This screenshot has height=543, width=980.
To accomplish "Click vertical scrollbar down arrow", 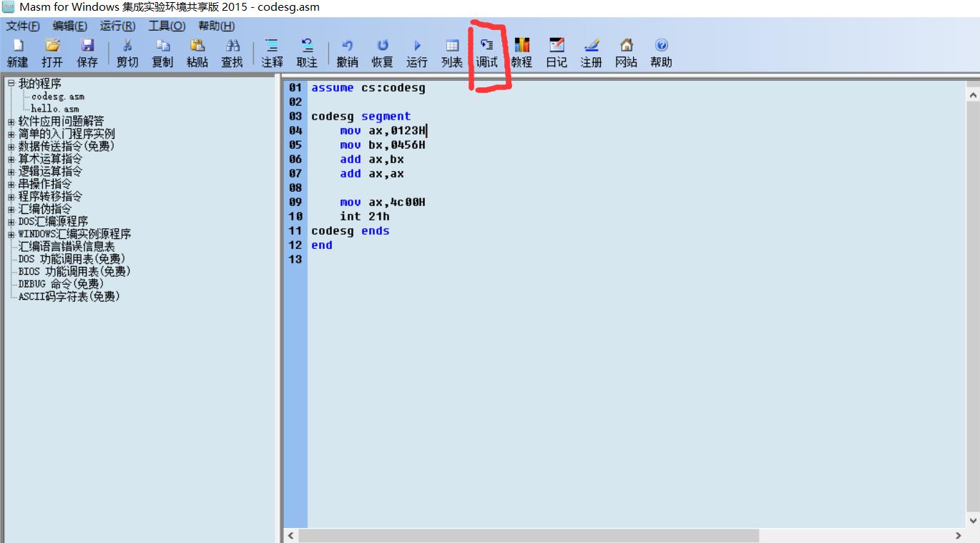I will [973, 521].
